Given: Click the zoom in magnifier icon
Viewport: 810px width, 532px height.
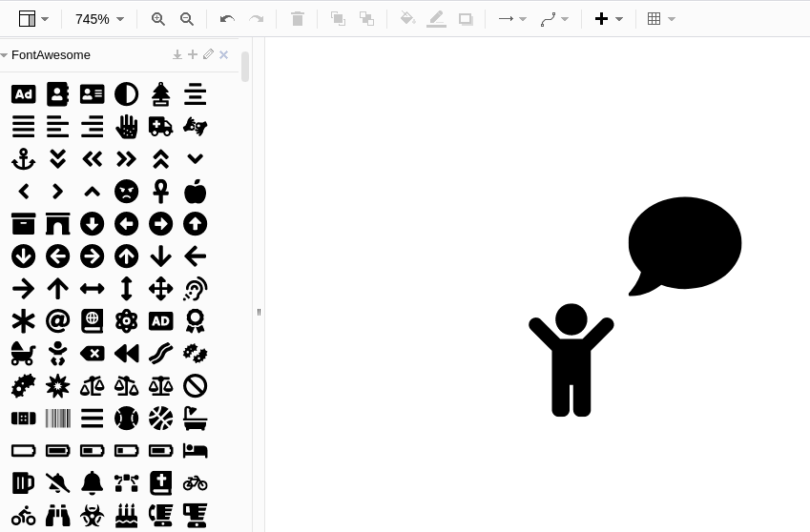Looking at the screenshot, I should tap(158, 19).
